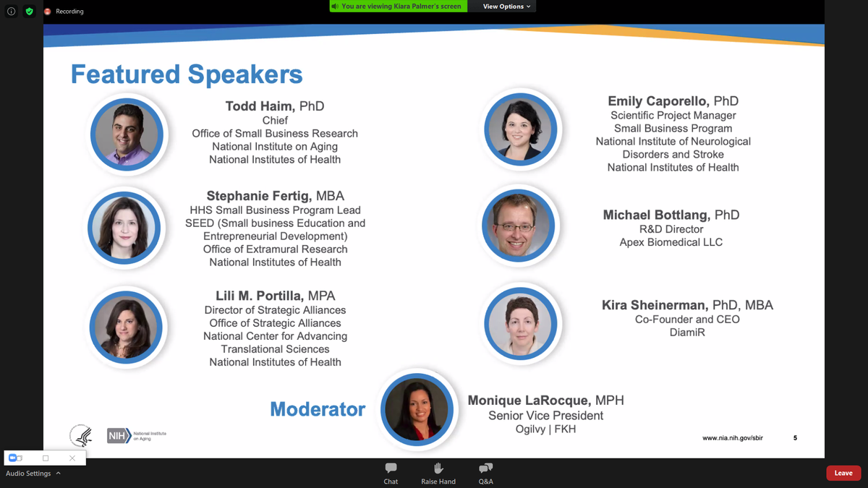Click the slide number 5
Image resolution: width=868 pixels, height=488 pixels.
pyautogui.click(x=795, y=437)
